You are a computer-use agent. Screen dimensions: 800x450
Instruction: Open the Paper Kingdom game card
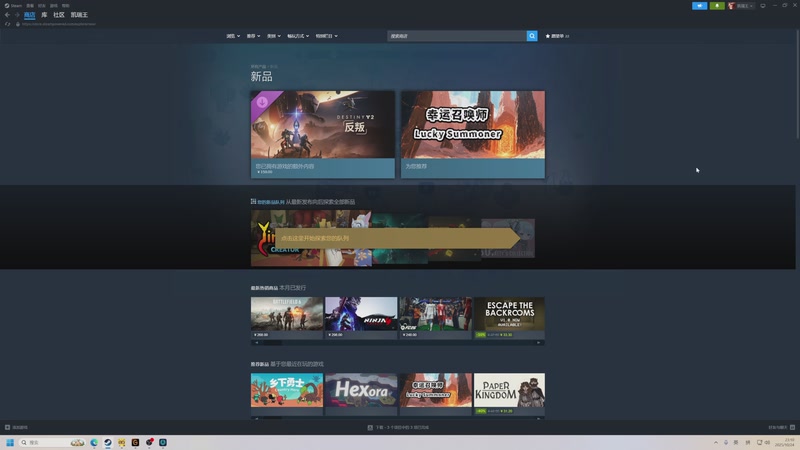pos(509,393)
